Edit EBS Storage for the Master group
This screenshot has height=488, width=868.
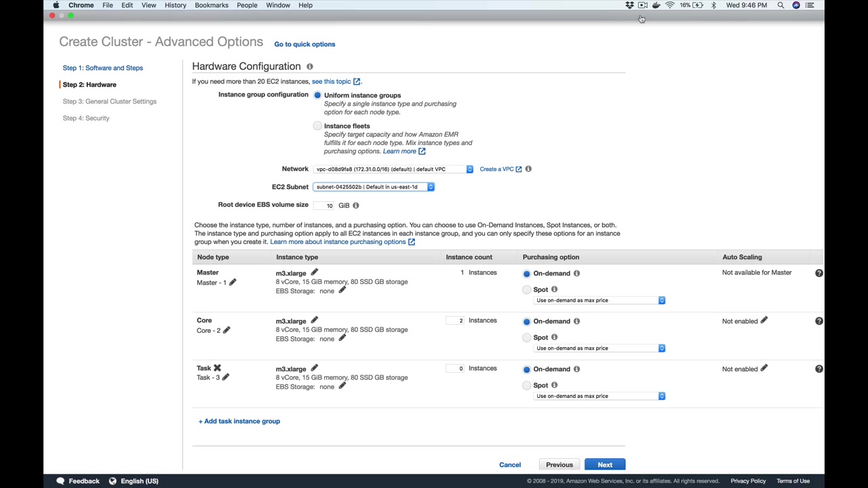[342, 291]
